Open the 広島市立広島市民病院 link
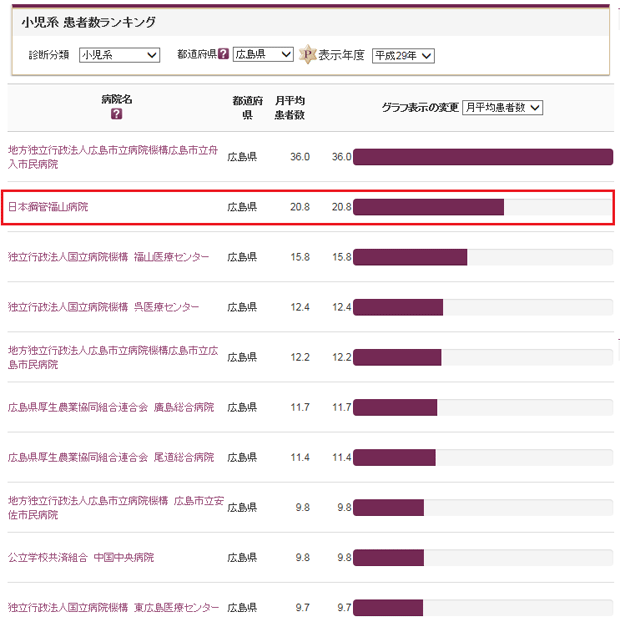The width and height of the screenshot is (620, 627). coord(113,357)
